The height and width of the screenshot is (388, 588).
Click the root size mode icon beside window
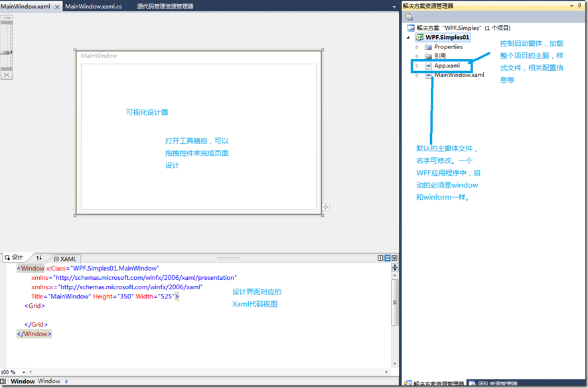pyautogui.click(x=325, y=207)
